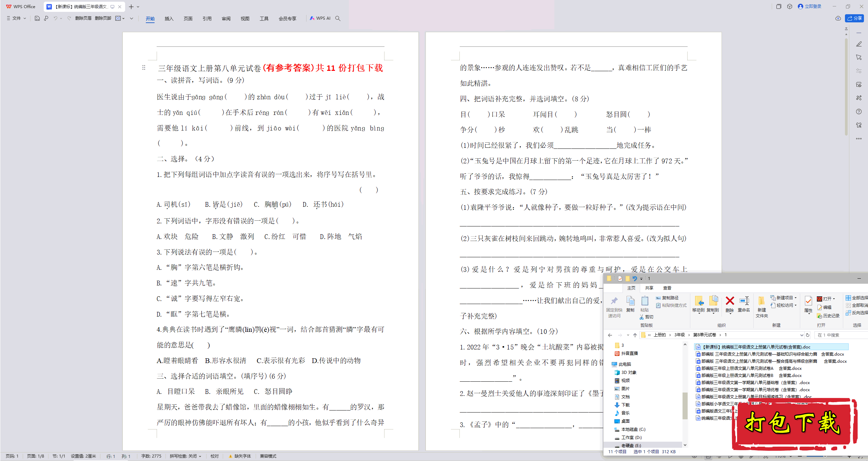
Task: Click 复制 copy icon in Explorer ribbon
Action: pos(630,304)
